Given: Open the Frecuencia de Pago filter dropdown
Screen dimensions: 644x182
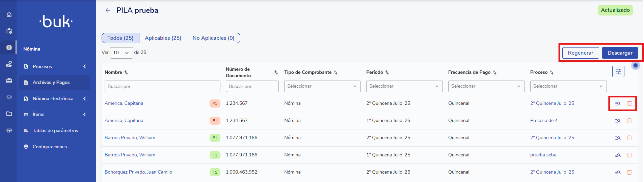Looking at the screenshot, I should click(486, 86).
